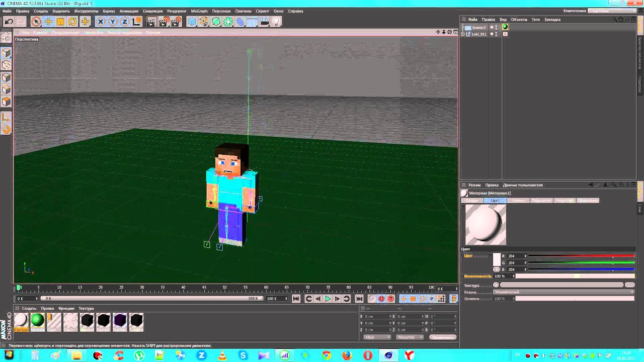Open Объекты menu in object manager
This screenshot has height=362, width=644.
pos(519,20)
